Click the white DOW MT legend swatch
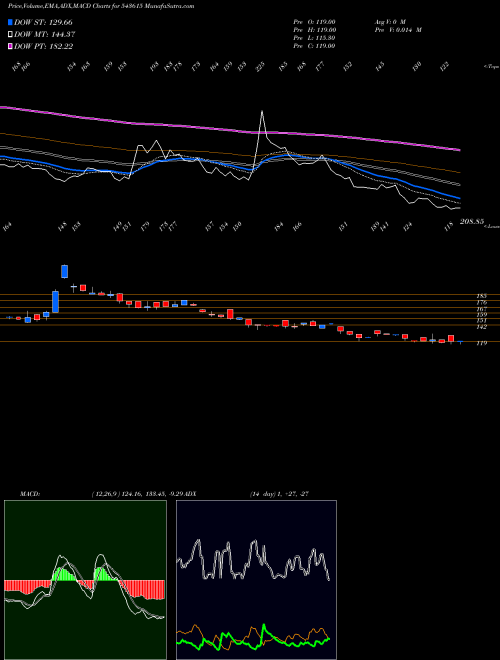 [x=11, y=35]
